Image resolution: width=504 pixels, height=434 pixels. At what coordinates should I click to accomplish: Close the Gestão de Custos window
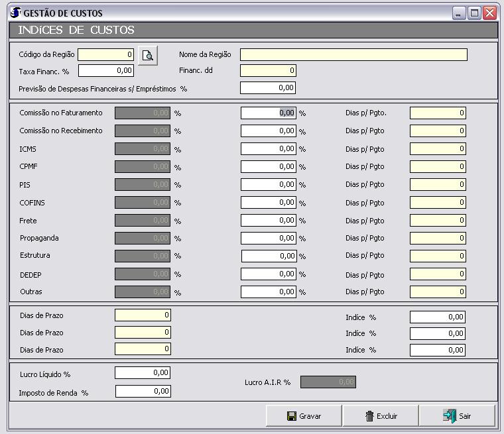(x=489, y=13)
